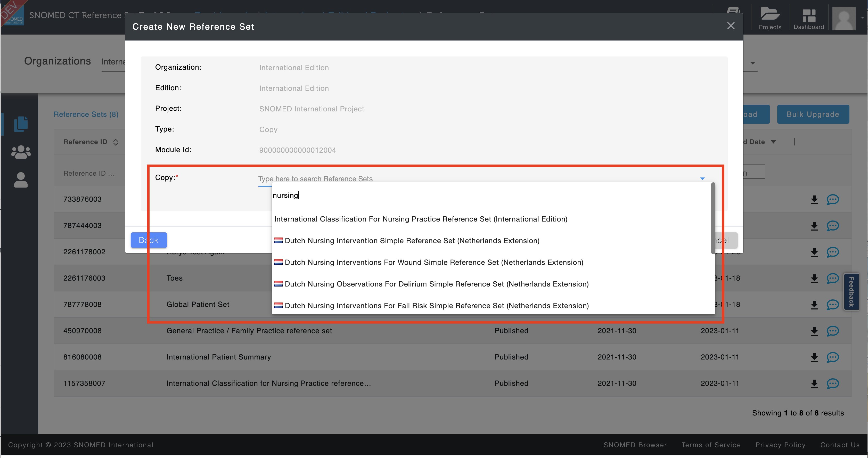Open comments for reference set 787444003
This screenshot has width=868, height=458.
pyautogui.click(x=833, y=226)
